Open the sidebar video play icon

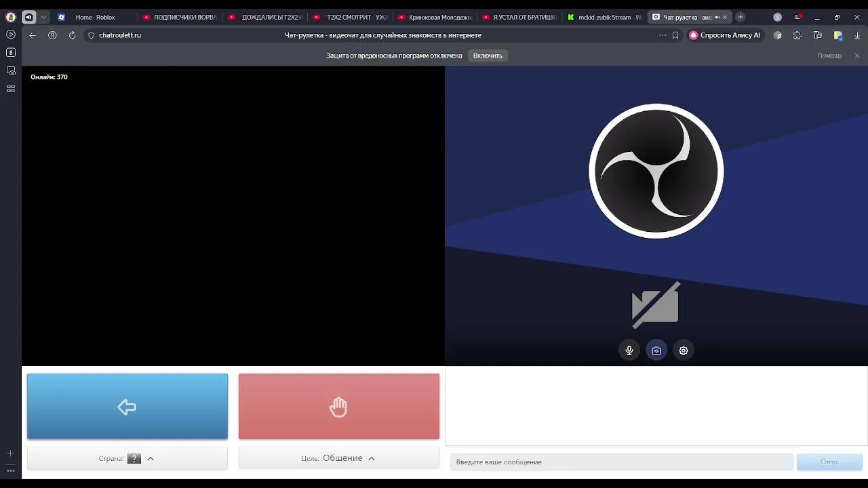[11, 35]
